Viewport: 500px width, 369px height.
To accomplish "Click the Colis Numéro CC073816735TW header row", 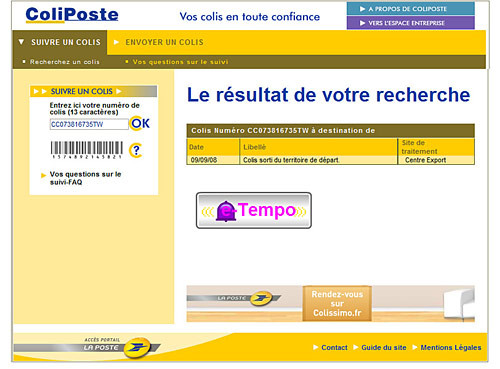I will point(330,131).
